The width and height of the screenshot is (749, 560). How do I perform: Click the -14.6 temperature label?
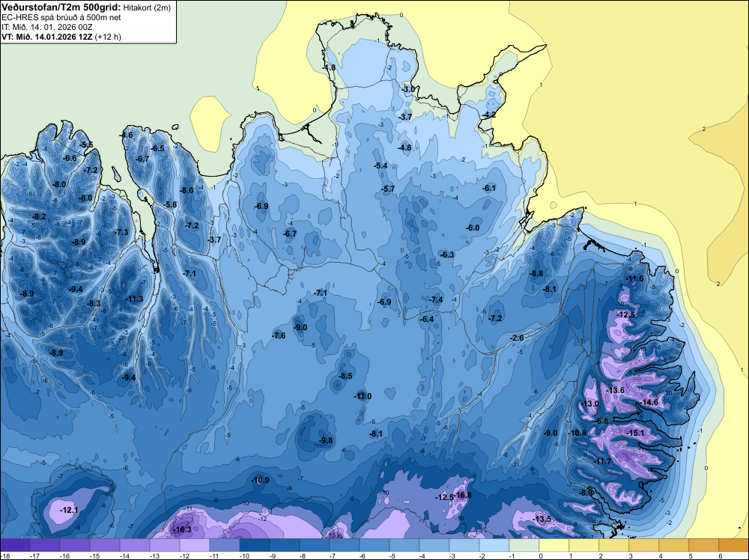649,403
